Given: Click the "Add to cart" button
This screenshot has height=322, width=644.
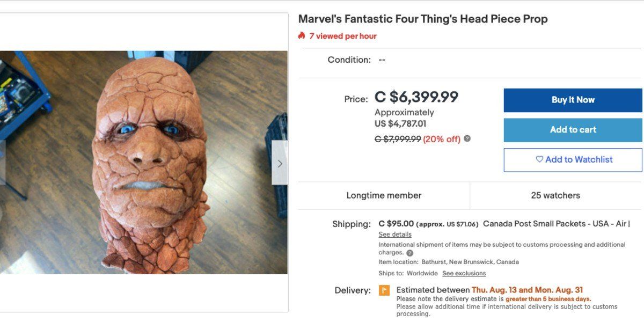Looking at the screenshot, I should point(572,129).
